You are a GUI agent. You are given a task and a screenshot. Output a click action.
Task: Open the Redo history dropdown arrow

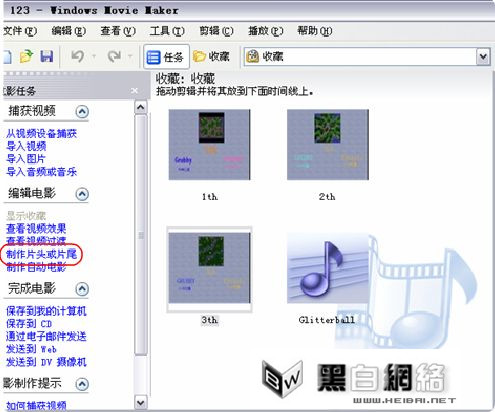[130, 56]
